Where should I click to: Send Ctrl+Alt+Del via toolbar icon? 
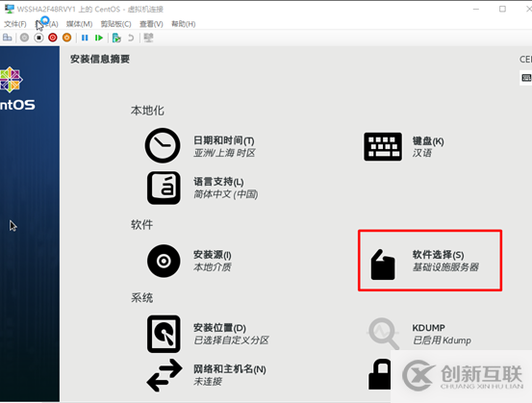(x=7, y=38)
